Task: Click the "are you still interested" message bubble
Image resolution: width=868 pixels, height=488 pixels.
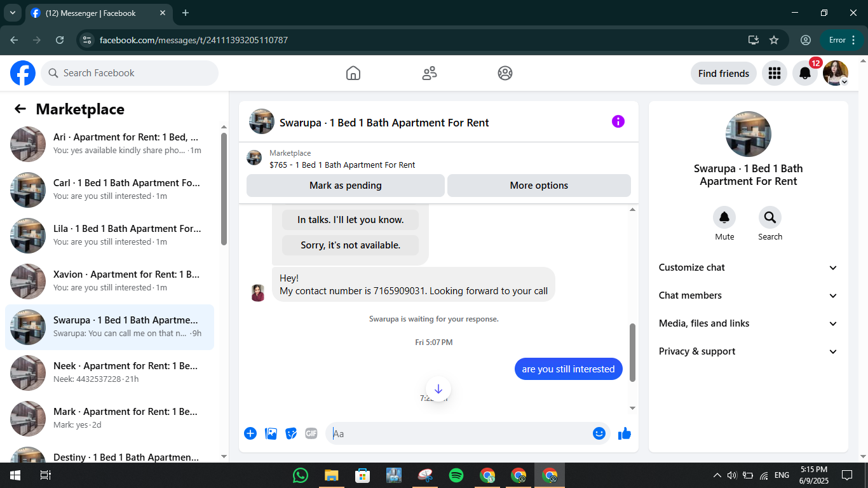Action: point(569,369)
